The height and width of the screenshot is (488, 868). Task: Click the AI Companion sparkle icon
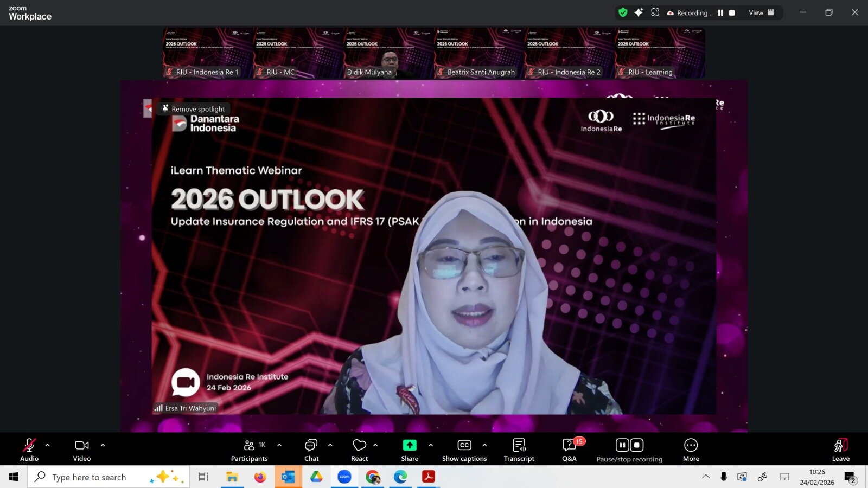pos(639,12)
